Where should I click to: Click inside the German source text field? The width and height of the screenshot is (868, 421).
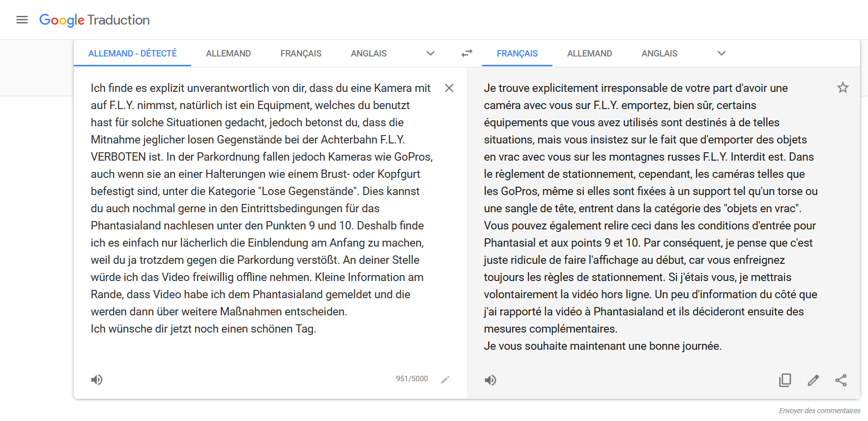click(261, 208)
